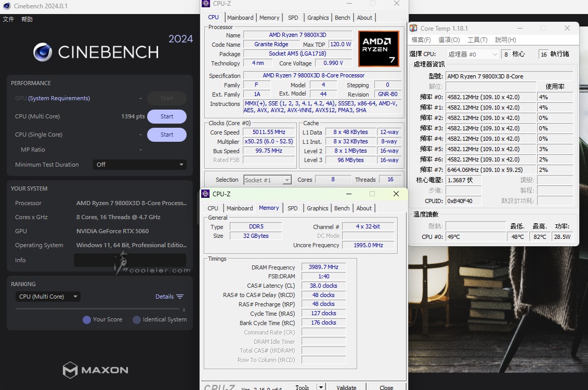
Task: Switch to the Bench tab in the background CPU-Z window
Action: (x=343, y=18)
